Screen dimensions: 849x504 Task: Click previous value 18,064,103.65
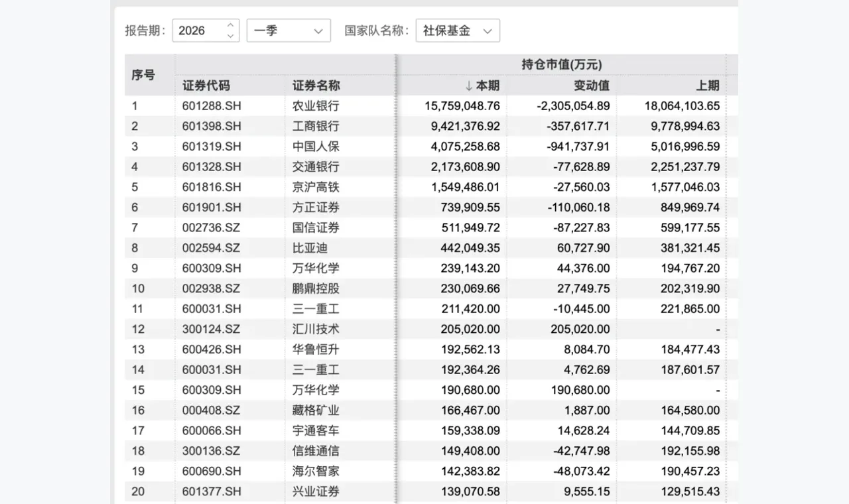(682, 105)
